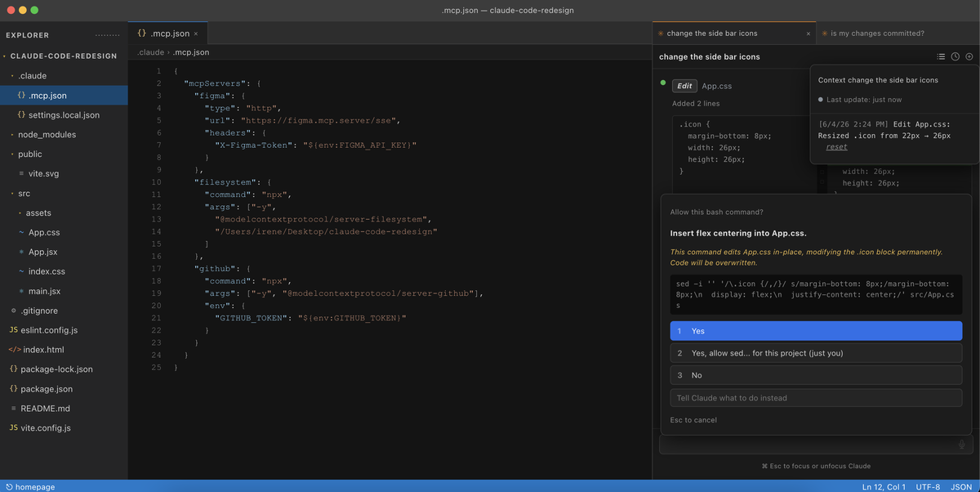Focus 'Tell Claude what to do instead' field

[x=816, y=398]
